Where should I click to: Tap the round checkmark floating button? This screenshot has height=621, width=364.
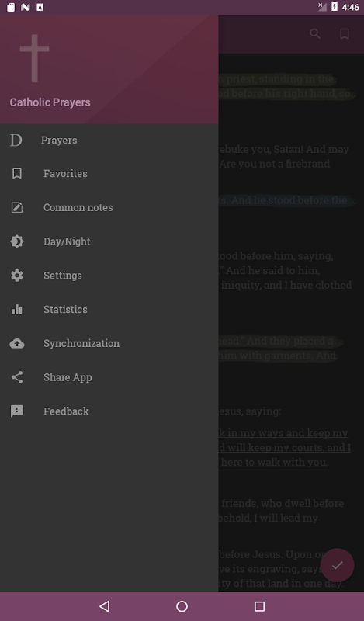[x=337, y=565]
